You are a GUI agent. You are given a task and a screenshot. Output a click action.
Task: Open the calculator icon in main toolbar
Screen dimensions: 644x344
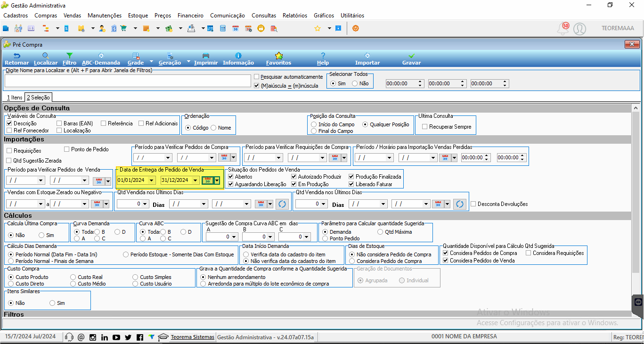[223, 28]
